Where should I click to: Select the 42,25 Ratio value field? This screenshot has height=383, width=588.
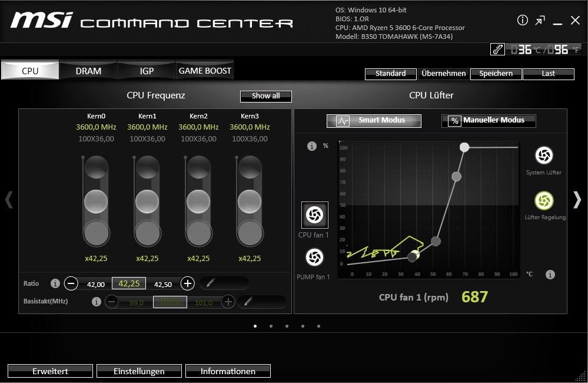(x=129, y=283)
